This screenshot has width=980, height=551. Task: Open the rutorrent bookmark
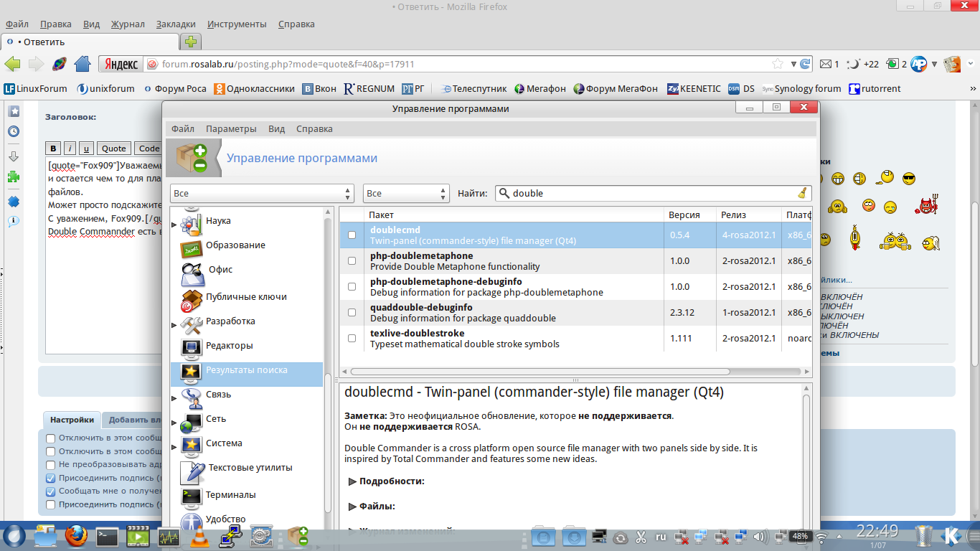[x=875, y=89]
